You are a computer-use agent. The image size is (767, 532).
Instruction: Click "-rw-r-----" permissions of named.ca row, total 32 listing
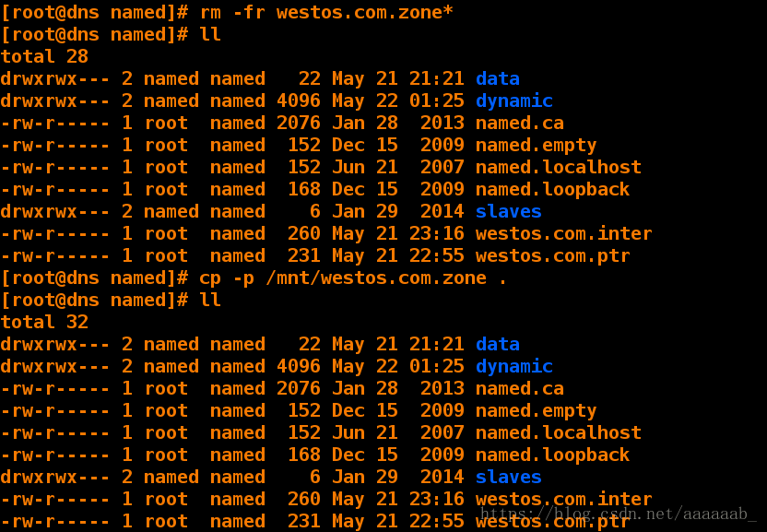[x=55, y=388]
